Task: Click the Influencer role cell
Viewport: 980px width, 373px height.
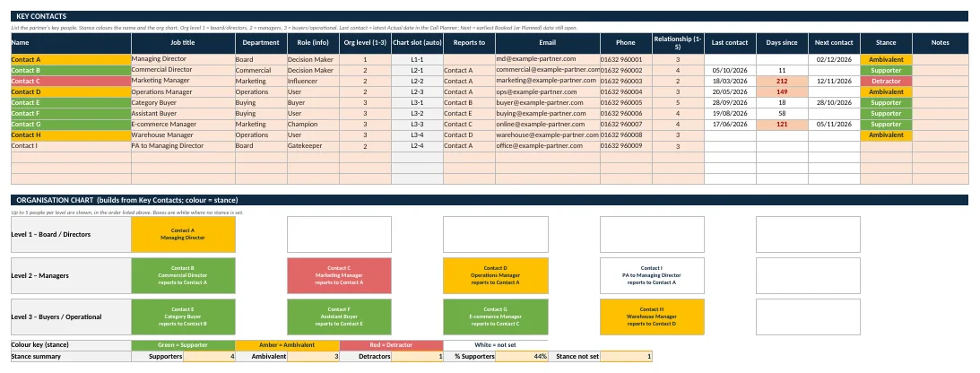Action: pyautogui.click(x=313, y=82)
